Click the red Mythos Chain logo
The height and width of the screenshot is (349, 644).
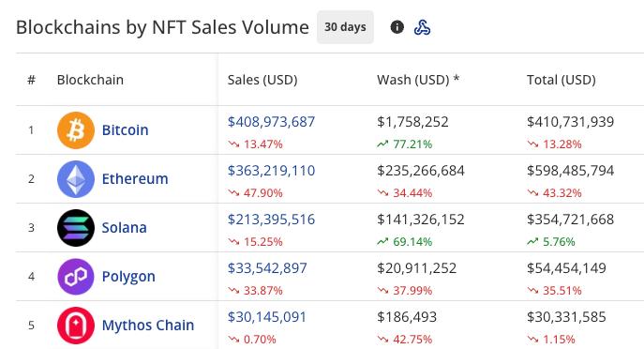pyautogui.click(x=76, y=326)
